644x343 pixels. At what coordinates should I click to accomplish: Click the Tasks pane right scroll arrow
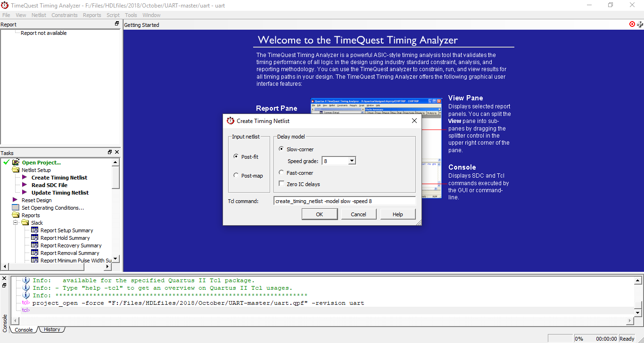107,267
